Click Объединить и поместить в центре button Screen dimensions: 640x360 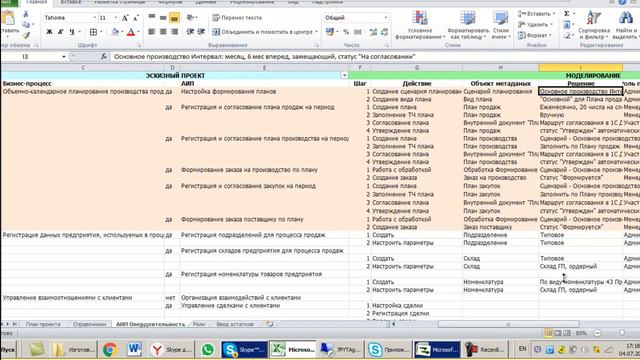[x=265, y=31]
